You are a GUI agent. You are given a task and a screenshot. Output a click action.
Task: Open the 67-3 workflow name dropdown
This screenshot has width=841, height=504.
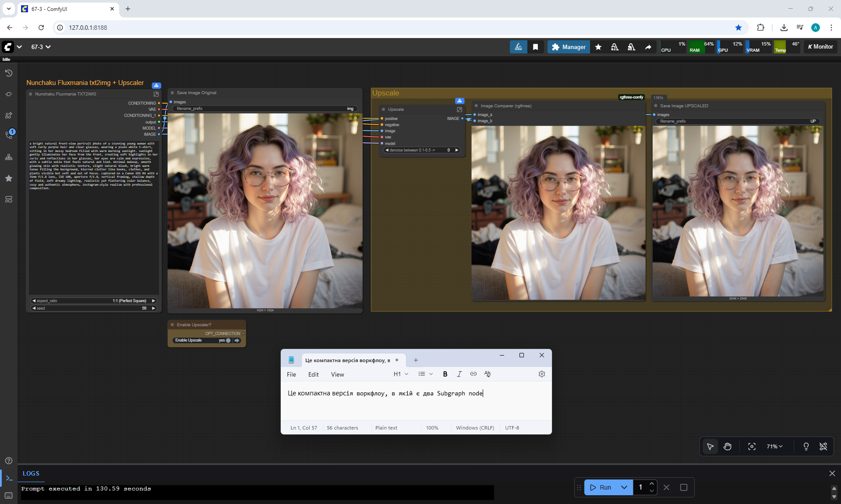pyautogui.click(x=41, y=47)
